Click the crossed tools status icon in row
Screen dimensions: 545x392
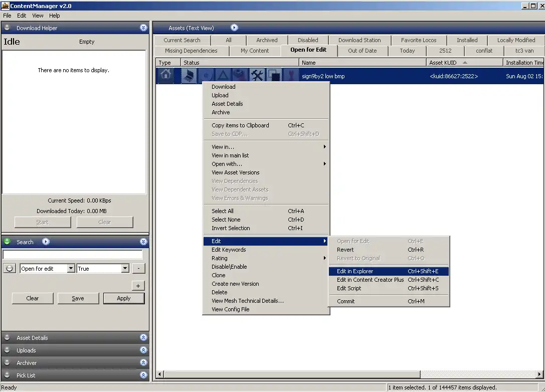pyautogui.click(x=257, y=76)
